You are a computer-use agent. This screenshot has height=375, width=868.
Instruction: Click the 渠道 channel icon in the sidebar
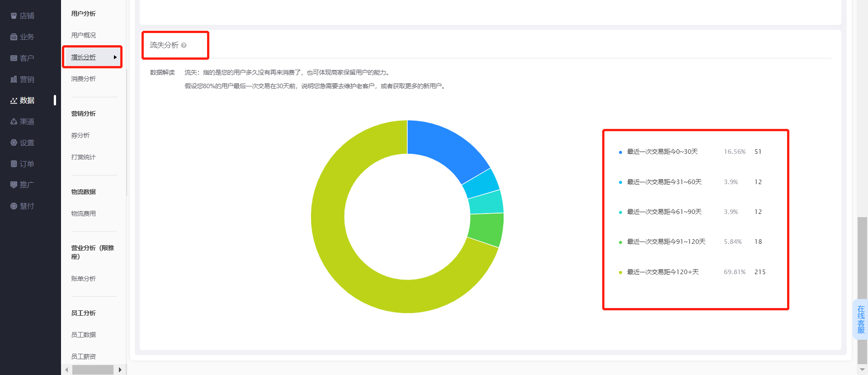click(14, 122)
